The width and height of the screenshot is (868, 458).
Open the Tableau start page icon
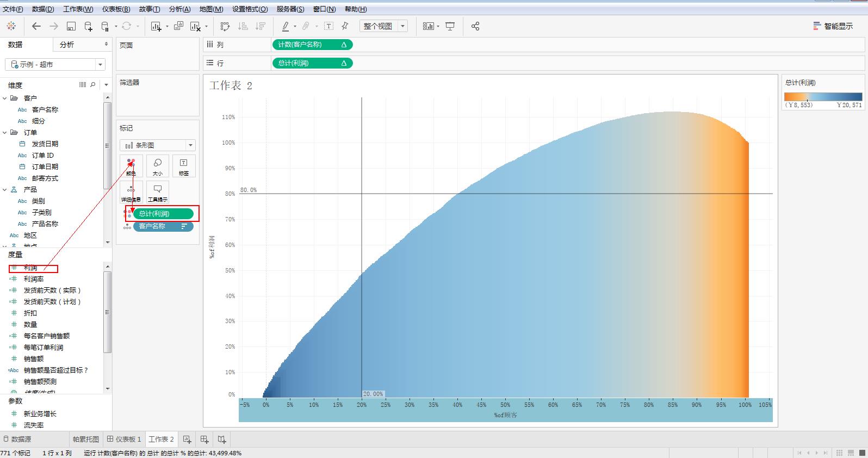(x=11, y=26)
